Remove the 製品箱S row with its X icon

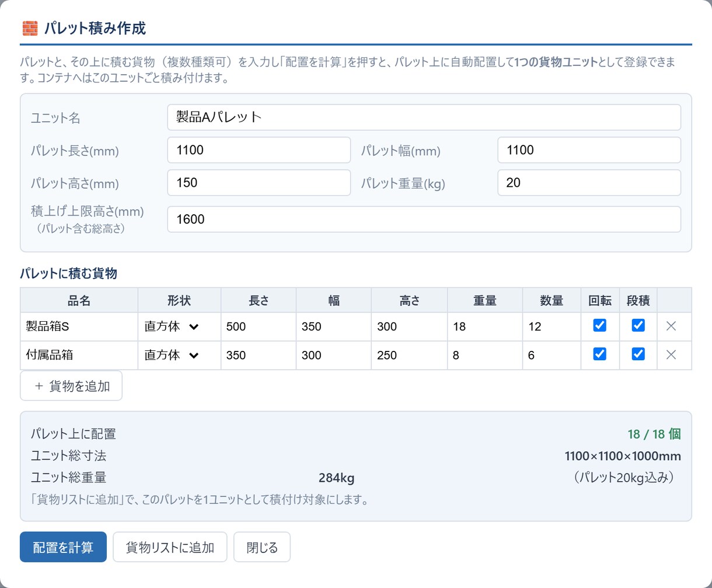tap(671, 326)
